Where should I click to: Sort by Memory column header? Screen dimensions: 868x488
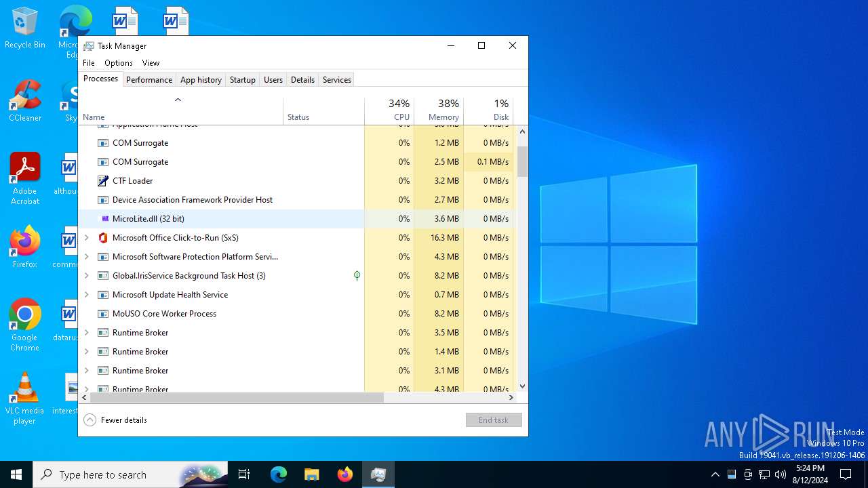439,111
